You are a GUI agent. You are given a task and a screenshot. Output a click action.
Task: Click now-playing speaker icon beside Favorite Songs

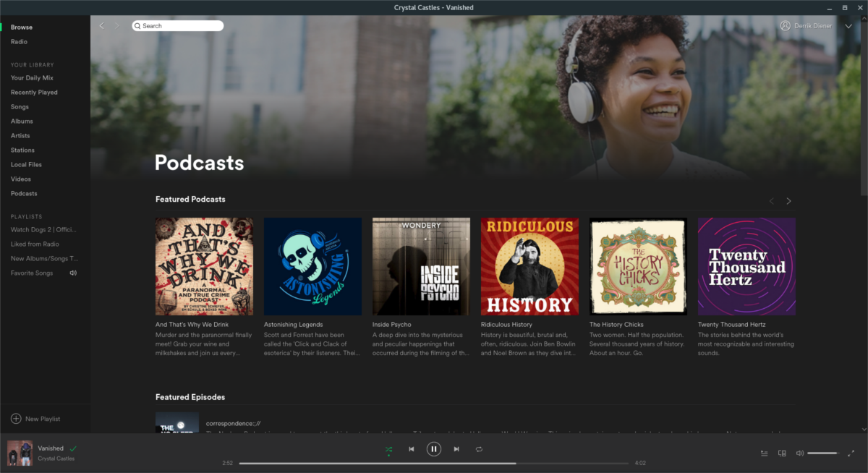click(73, 273)
